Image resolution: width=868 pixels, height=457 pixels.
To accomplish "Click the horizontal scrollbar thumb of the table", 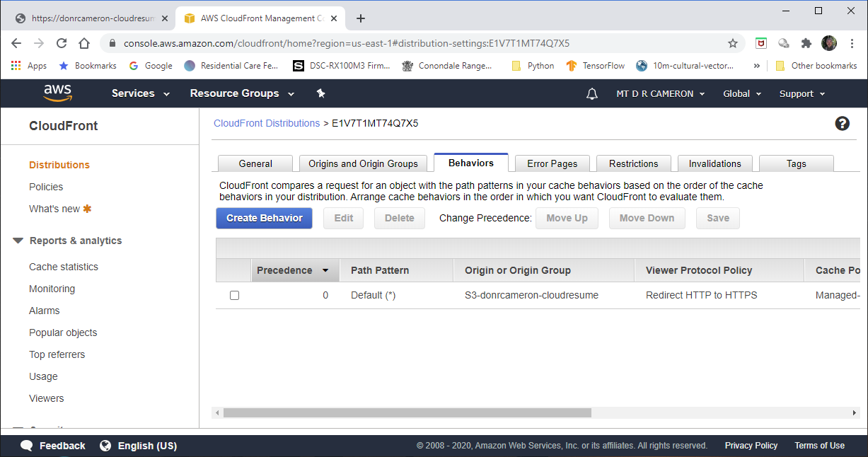I will 407,413.
